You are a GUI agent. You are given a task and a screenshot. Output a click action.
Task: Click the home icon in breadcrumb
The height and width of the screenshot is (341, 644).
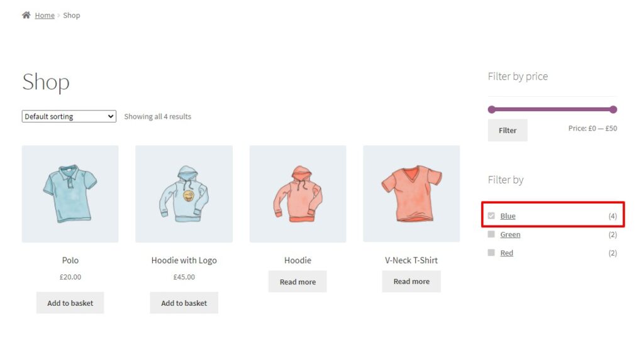(26, 15)
